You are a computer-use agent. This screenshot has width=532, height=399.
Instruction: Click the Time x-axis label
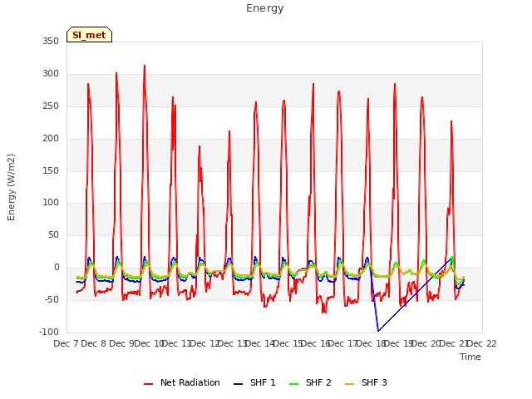470,357
